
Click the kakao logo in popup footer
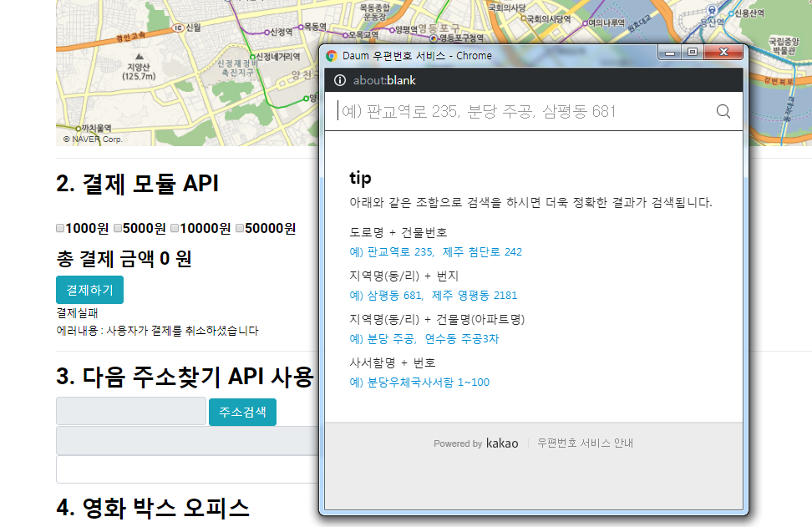click(502, 443)
